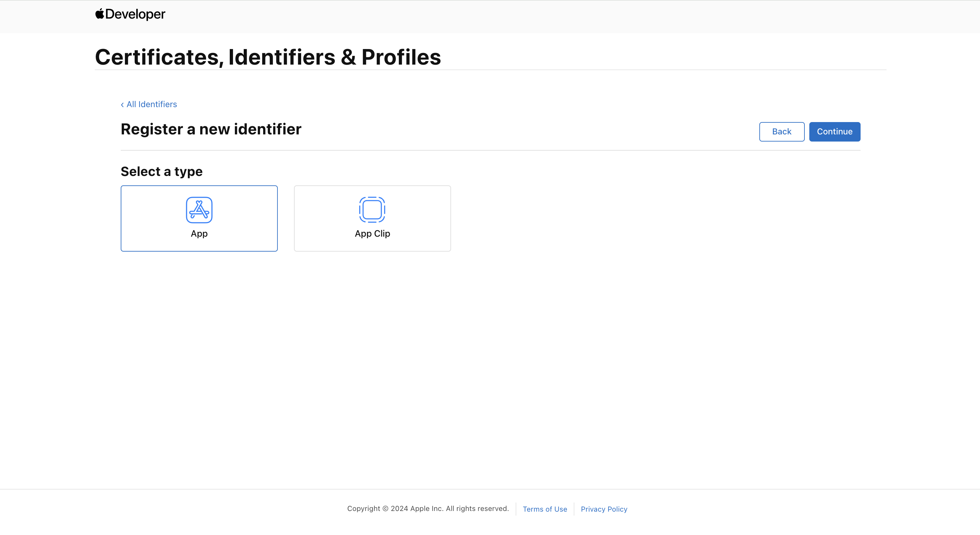
Task: Click the Certificates, Identifiers & Profiles heading
Action: click(268, 57)
